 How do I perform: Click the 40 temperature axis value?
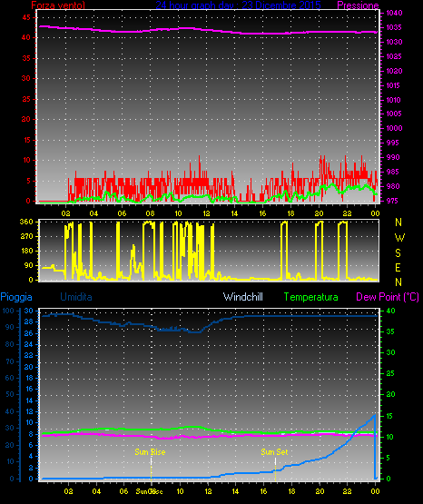390,311
